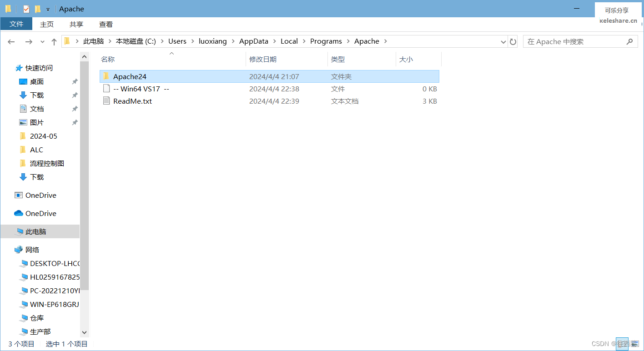This screenshot has width=644, height=351.
Task: Open 仓库 network computer
Action: tap(37, 318)
